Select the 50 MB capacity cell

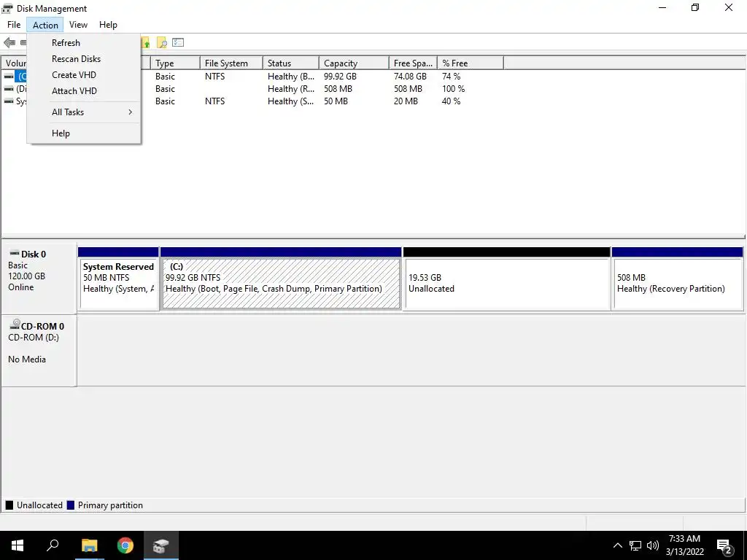click(336, 101)
